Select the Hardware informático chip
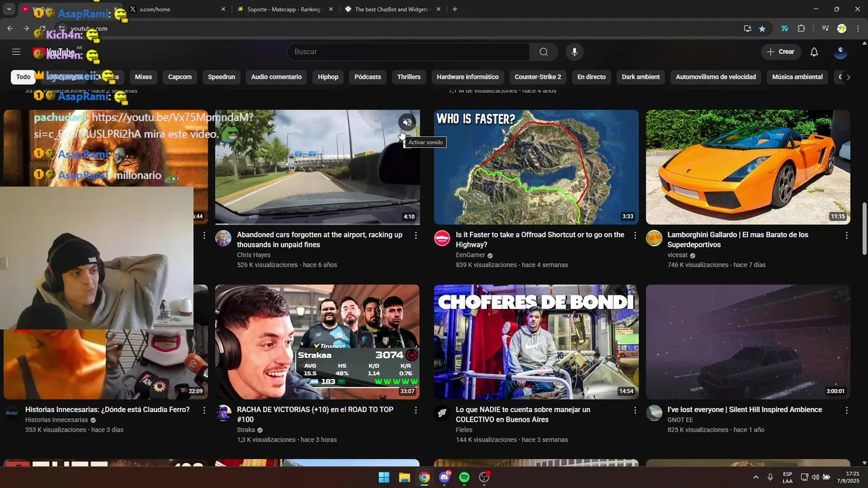The width and height of the screenshot is (868, 488). 467,77
